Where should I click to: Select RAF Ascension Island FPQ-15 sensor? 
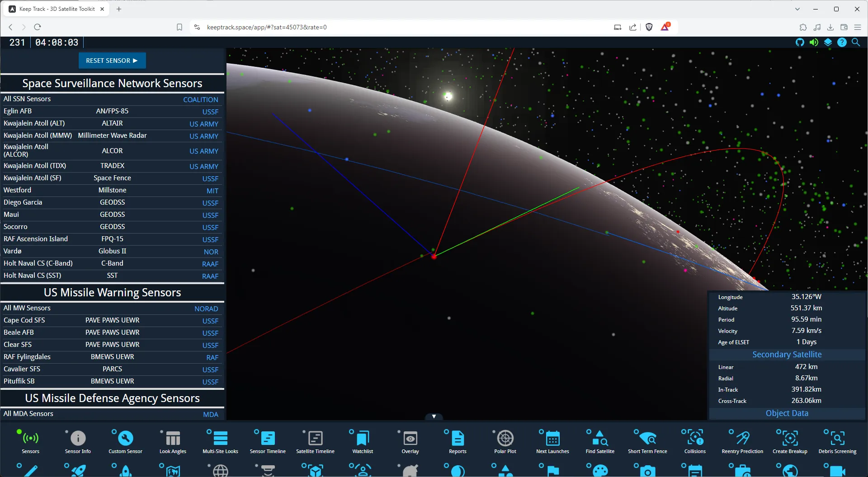pyautogui.click(x=111, y=239)
